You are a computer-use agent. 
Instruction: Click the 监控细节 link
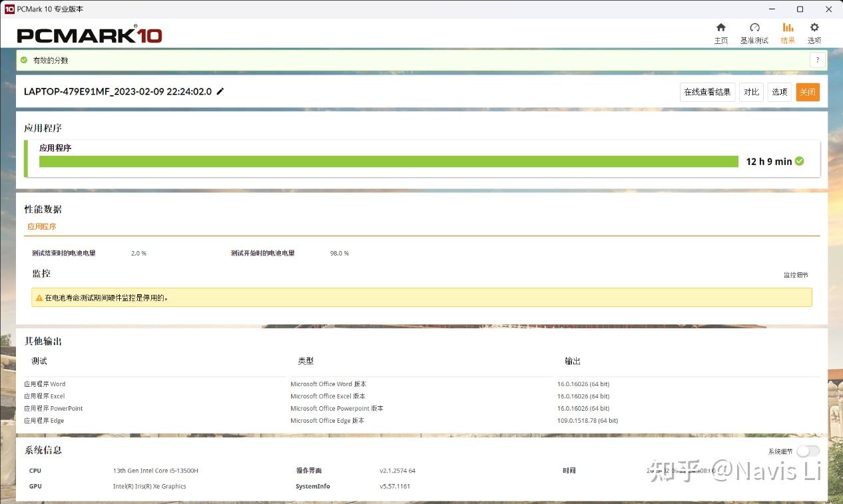796,275
